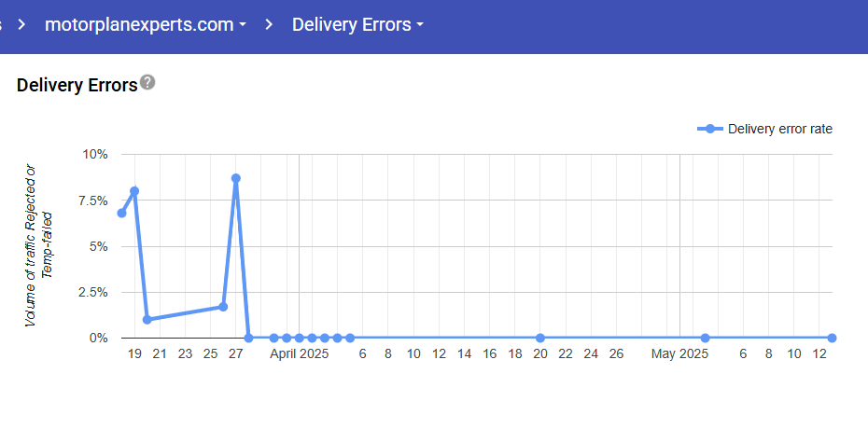Click the April 2025 axis label
The height and width of the screenshot is (429, 868).
click(300, 354)
